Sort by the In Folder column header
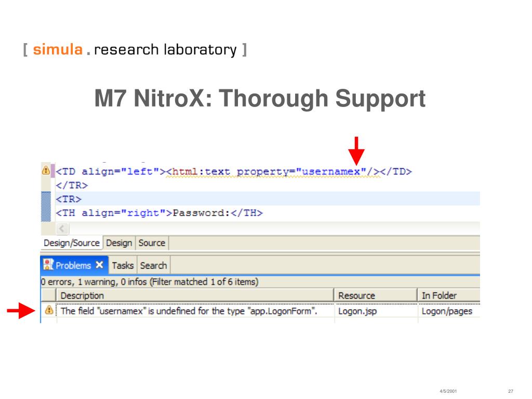 click(449, 296)
